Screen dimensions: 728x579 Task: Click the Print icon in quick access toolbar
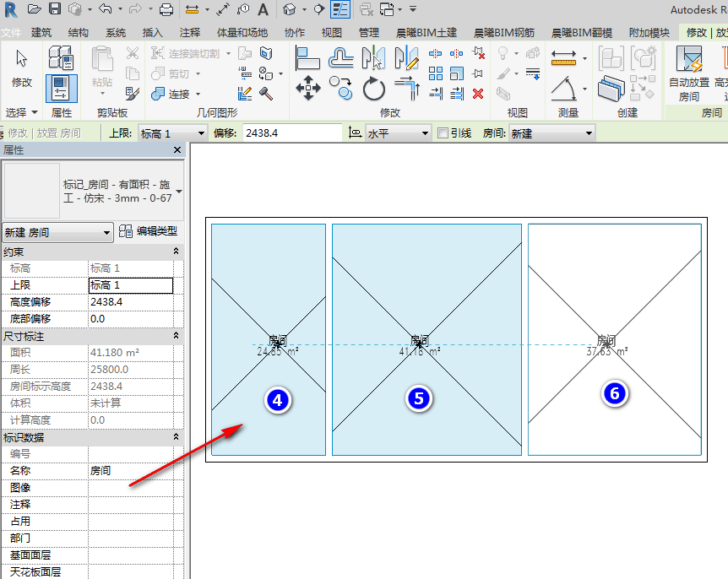point(166,9)
